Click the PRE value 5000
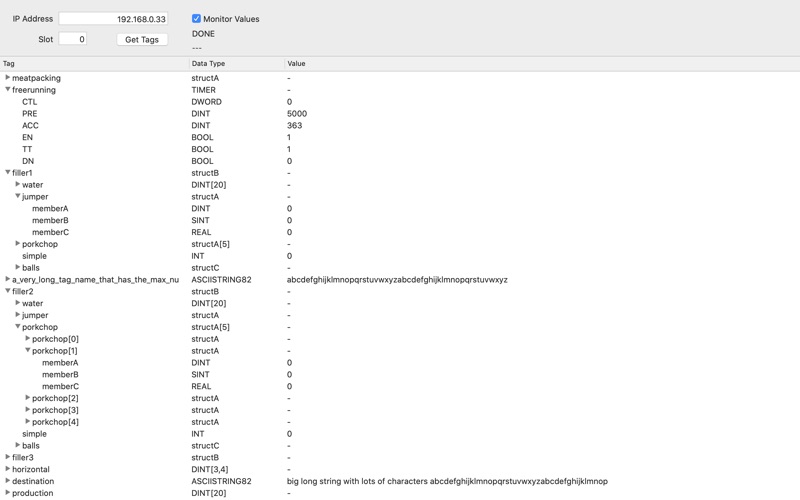Screen dimensions: 800x500 297,113
